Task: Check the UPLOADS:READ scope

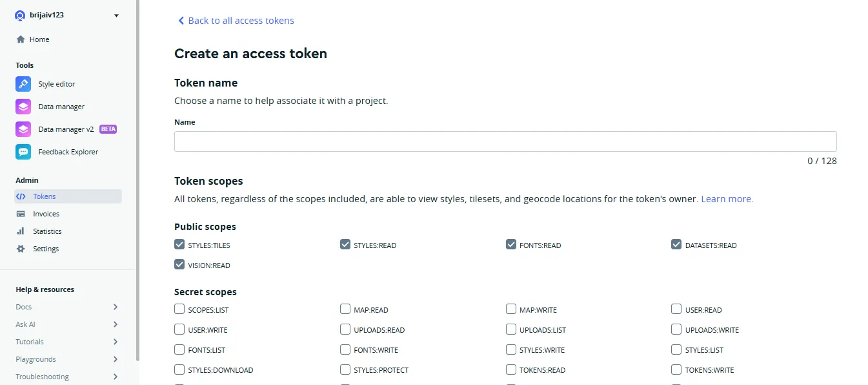Action: (345, 329)
